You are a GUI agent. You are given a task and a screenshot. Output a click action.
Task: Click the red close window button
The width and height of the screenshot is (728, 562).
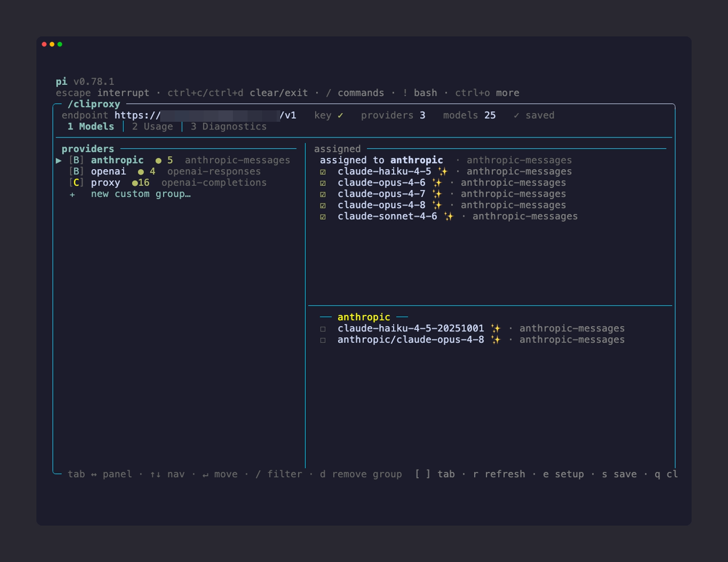pyautogui.click(x=44, y=44)
